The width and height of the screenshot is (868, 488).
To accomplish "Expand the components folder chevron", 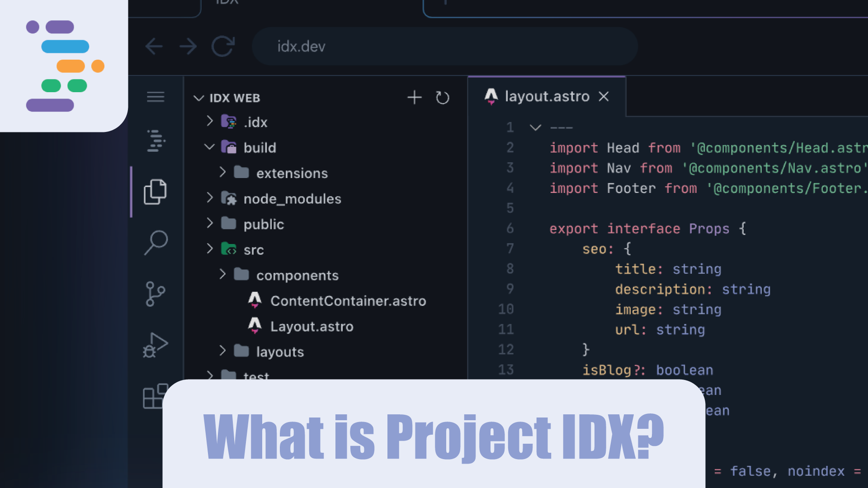I will point(222,274).
